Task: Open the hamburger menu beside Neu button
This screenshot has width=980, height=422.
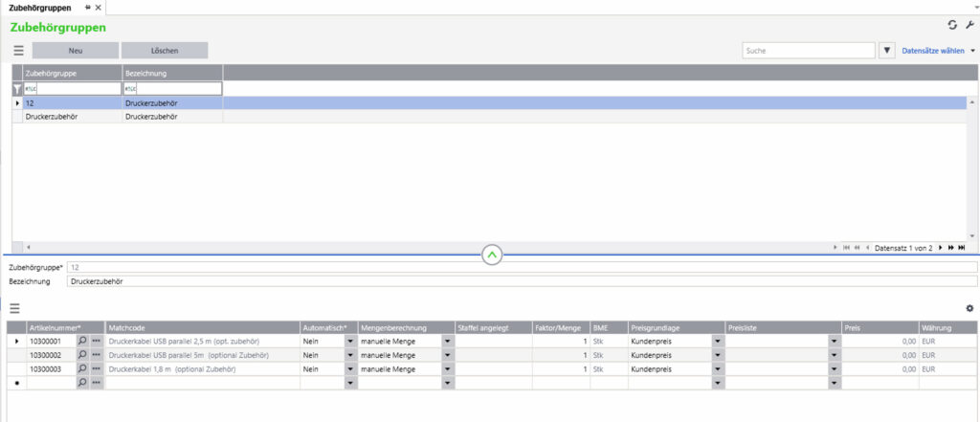Action: pyautogui.click(x=19, y=51)
